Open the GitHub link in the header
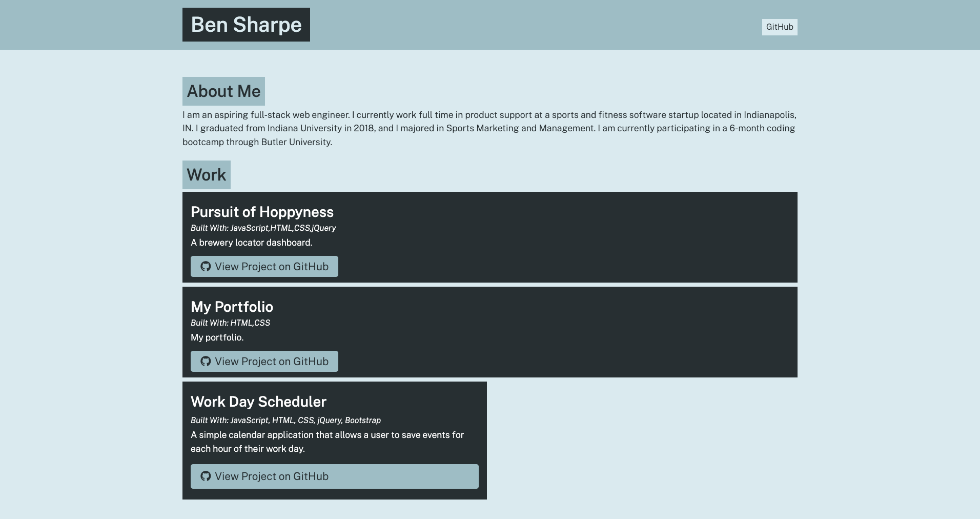The width and height of the screenshot is (980, 519). point(779,27)
